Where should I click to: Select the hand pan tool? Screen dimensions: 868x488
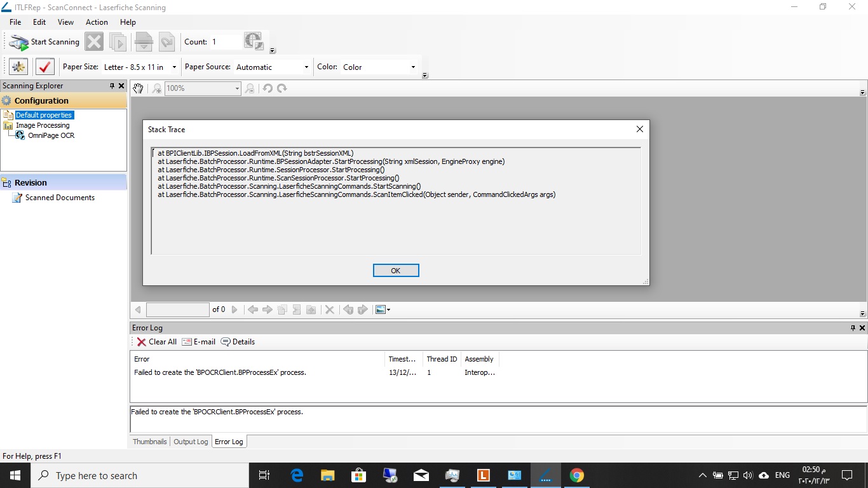pos(138,88)
